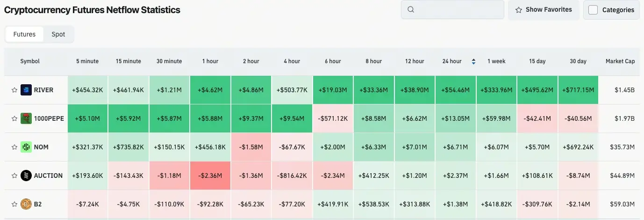Click the -$67.67K cell

point(292,147)
